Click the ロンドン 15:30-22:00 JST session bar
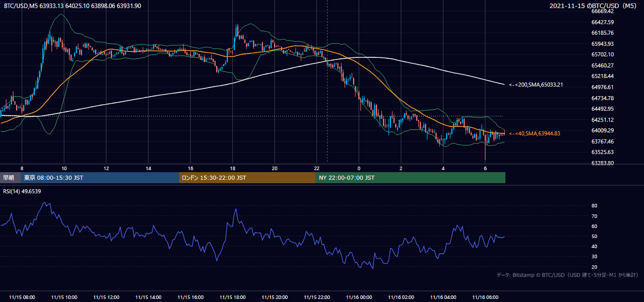 [x=247, y=178]
